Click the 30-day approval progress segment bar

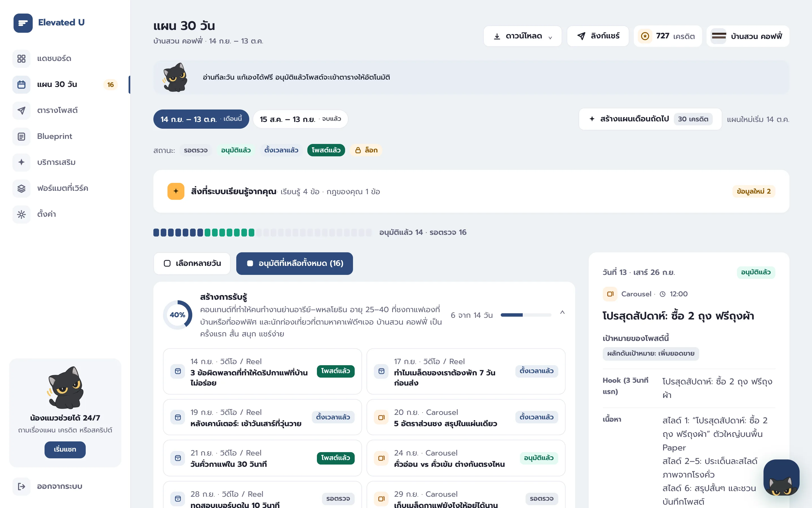[x=262, y=232]
